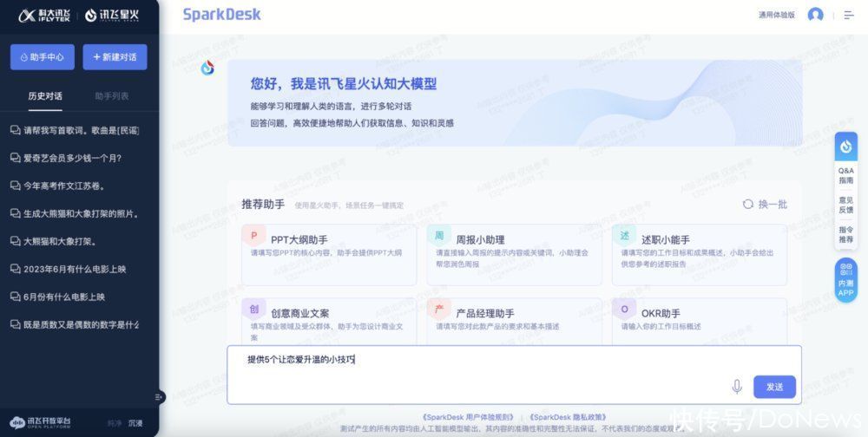Open the user avatar profile
Image resolution: width=868 pixels, height=437 pixels.
(815, 15)
